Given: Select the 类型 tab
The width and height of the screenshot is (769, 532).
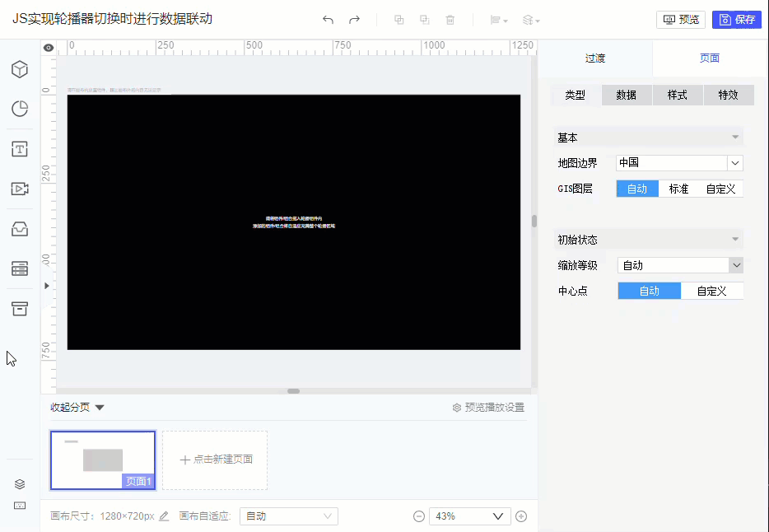Looking at the screenshot, I should tap(576, 96).
